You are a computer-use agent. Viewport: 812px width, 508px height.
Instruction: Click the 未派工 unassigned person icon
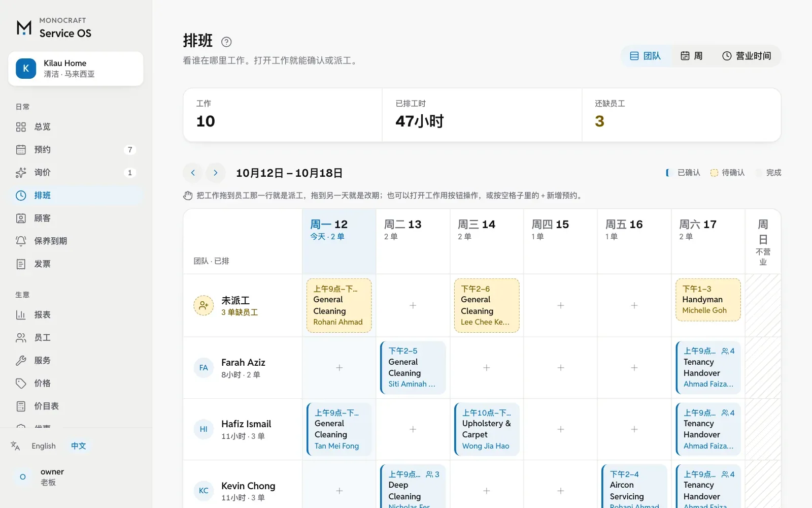click(x=204, y=305)
